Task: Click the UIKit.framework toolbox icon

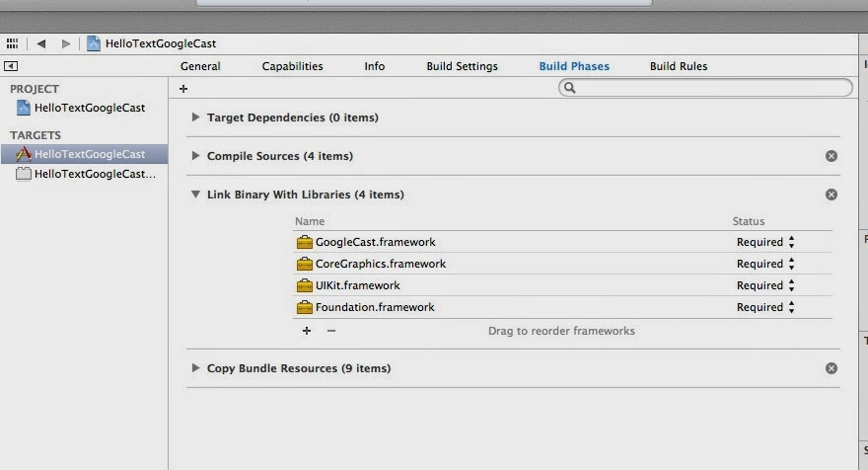Action: [305, 285]
